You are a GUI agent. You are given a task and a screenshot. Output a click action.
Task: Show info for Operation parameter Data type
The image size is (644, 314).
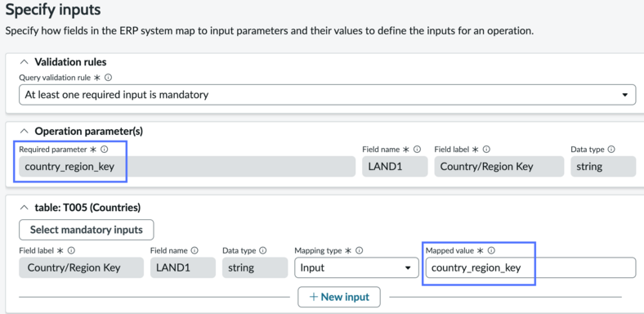611,150
